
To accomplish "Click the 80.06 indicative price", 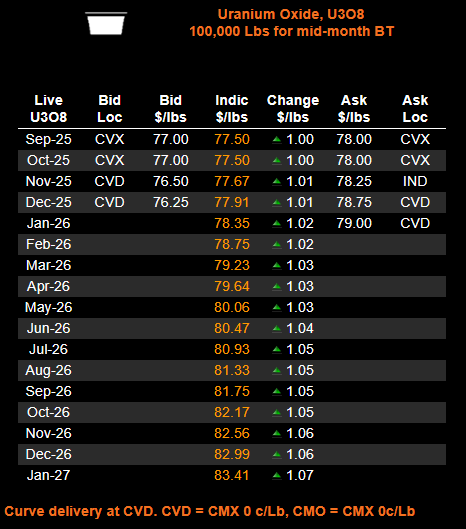I will 232,307.
